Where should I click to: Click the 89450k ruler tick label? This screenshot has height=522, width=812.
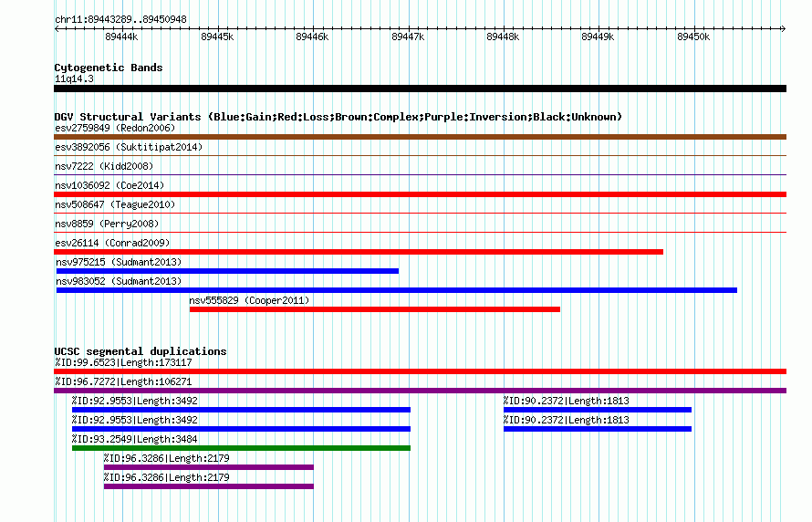click(693, 37)
